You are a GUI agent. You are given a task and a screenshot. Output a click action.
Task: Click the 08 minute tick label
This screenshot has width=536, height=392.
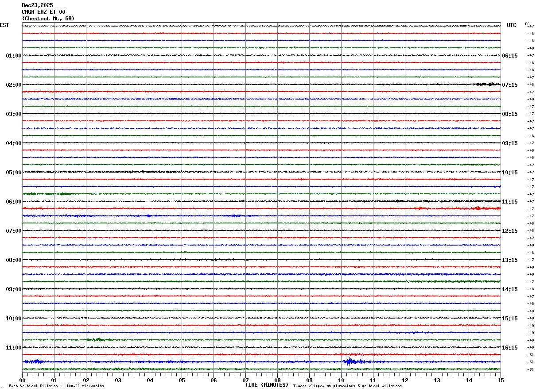(277, 380)
